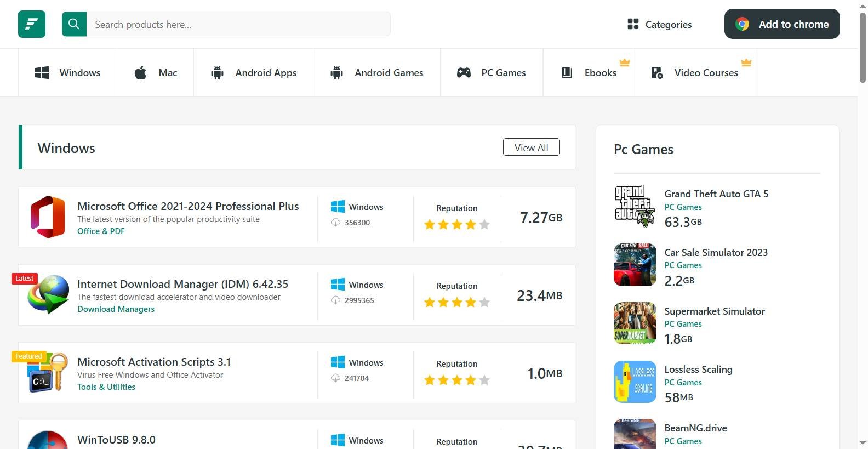868x449 pixels.
Task: Open the Download Managers category link
Action: (116, 309)
